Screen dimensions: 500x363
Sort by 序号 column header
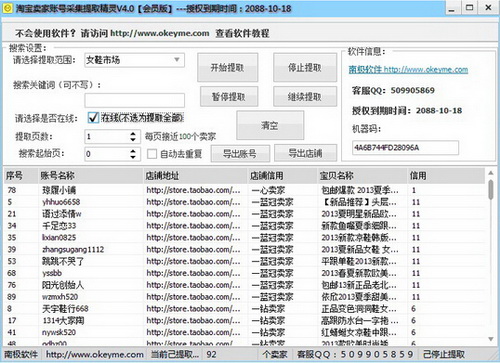[x=21, y=176]
